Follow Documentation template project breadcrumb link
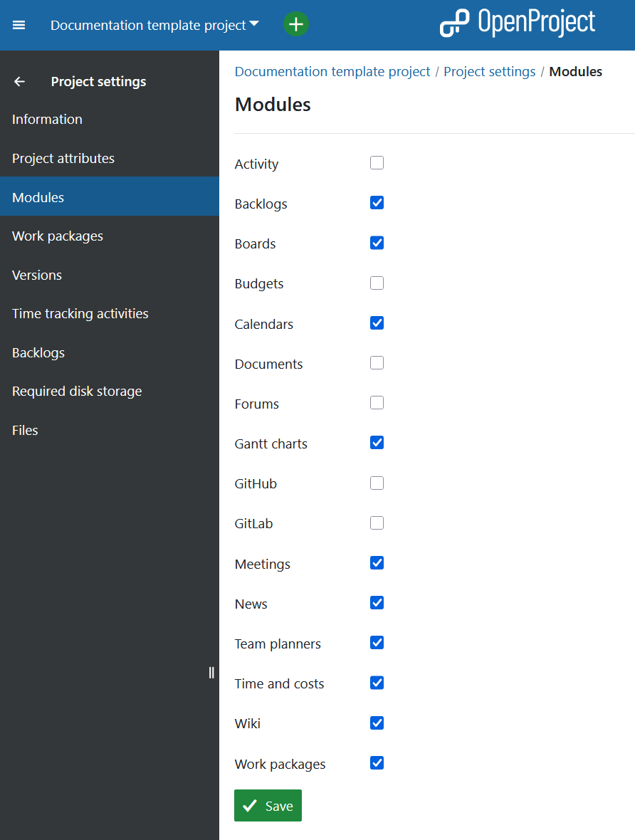This screenshot has height=840, width=635. pos(332,72)
